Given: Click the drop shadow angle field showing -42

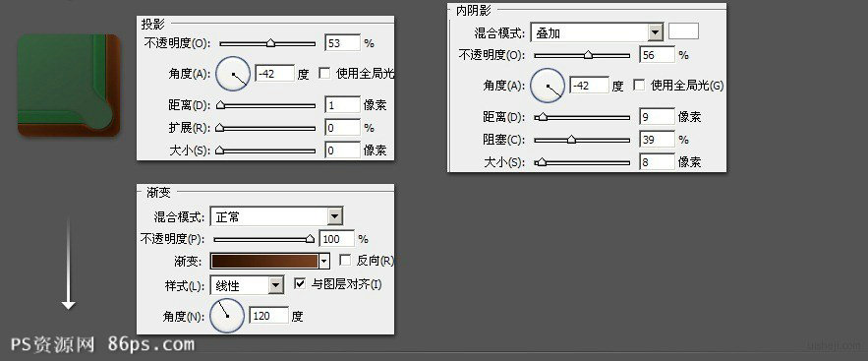Looking at the screenshot, I should coord(274,73).
